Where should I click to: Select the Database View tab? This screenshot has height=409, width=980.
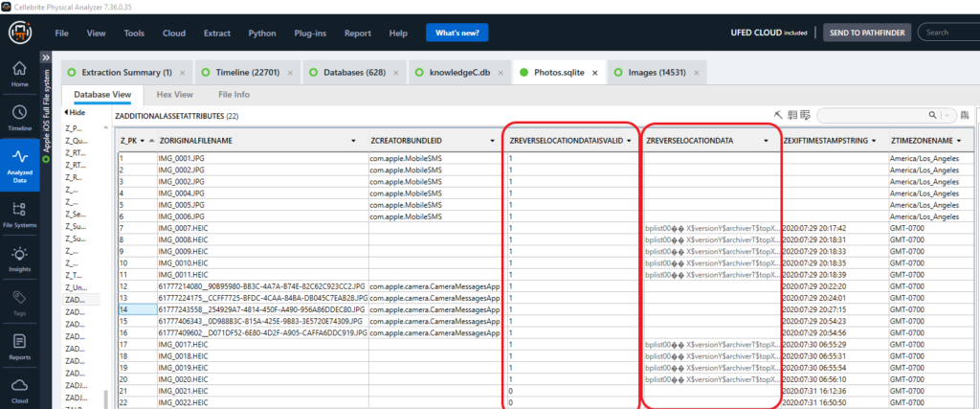[102, 95]
